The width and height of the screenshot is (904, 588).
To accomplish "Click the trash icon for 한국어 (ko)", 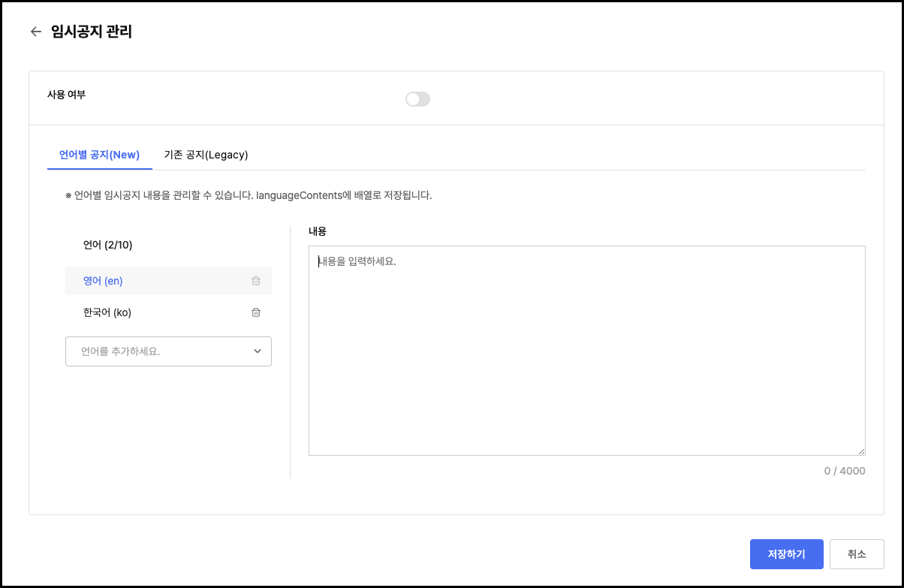I will click(256, 312).
